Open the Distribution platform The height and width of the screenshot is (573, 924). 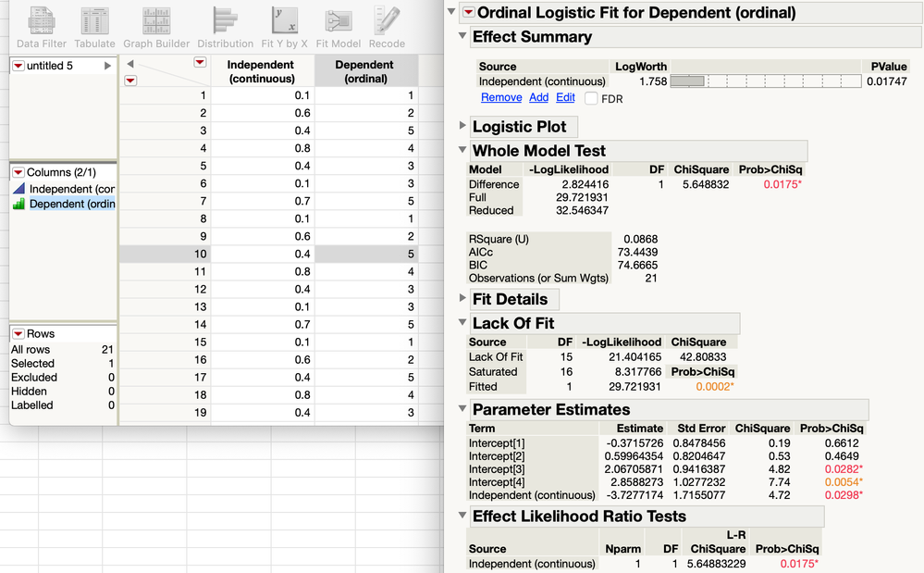coord(225,29)
